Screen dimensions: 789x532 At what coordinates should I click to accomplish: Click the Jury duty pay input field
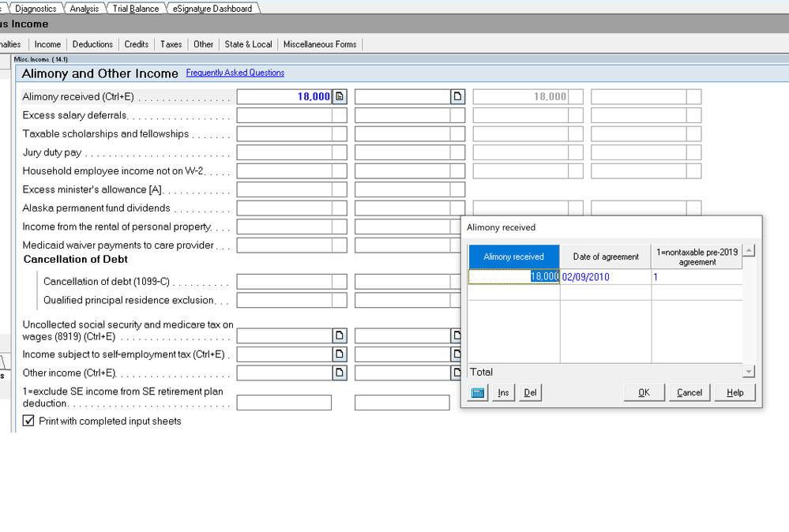284,152
